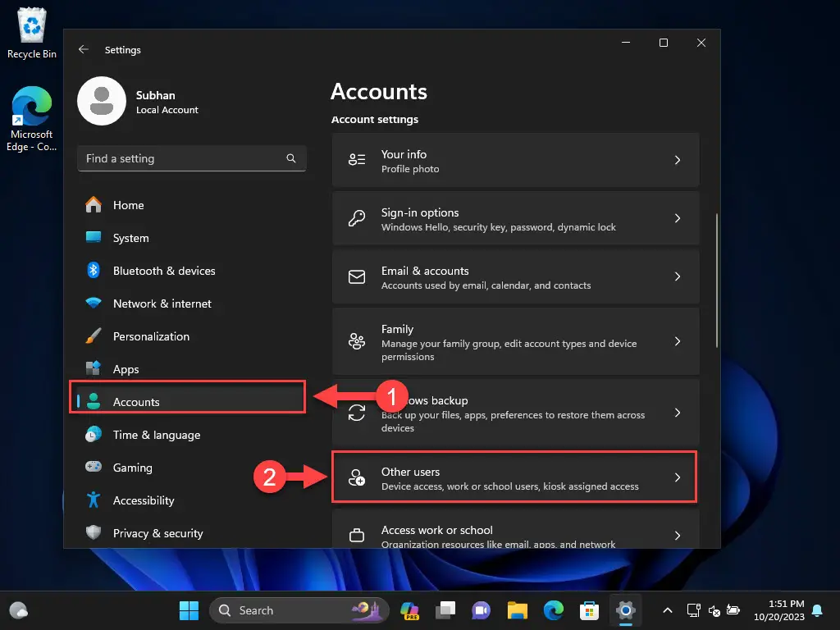The image size is (840, 630).
Task: Open System settings via the monitor icon
Action: [94, 237]
